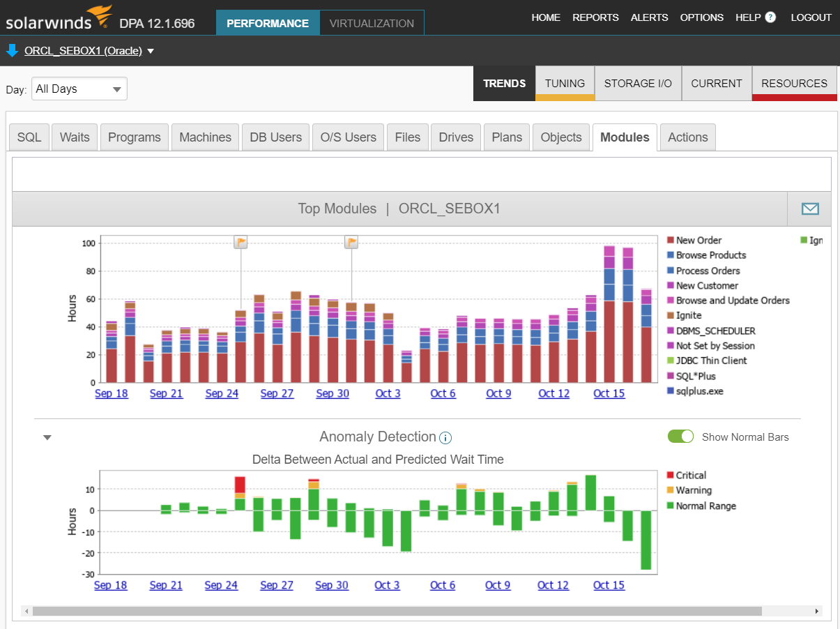Image resolution: width=840 pixels, height=629 pixels.
Task: Click the DBMS_SCHEDULER legend entry
Action: click(x=711, y=331)
